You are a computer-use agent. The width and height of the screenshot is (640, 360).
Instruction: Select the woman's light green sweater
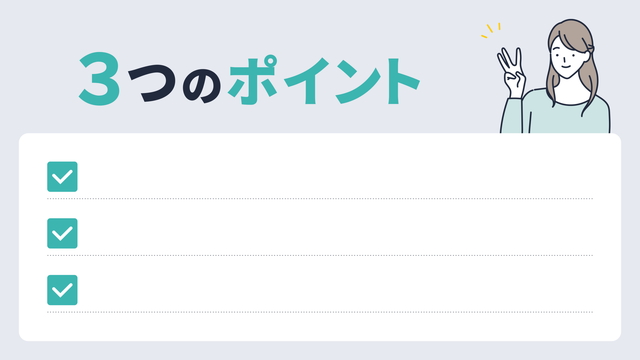coord(555,112)
